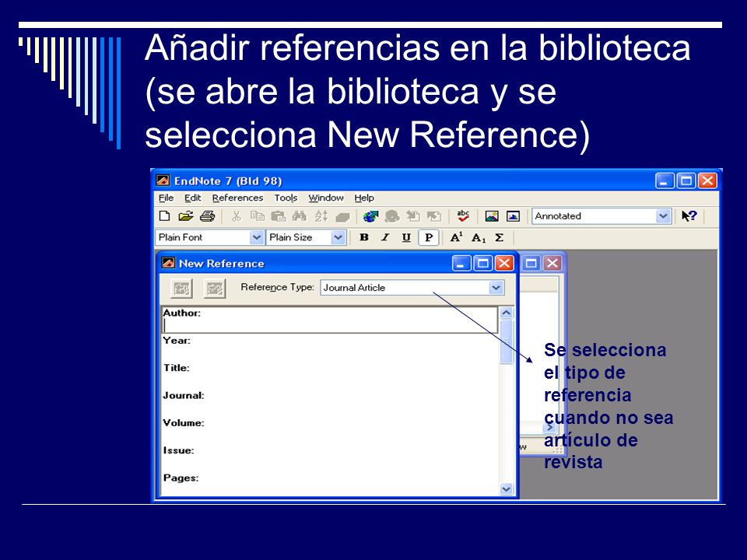Click the Spell Check abc icon
Image resolution: width=747 pixels, height=560 pixels.
pos(463,215)
